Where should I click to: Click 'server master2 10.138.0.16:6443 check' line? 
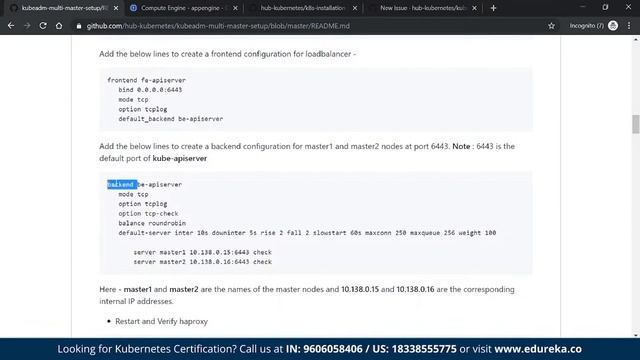(x=202, y=262)
